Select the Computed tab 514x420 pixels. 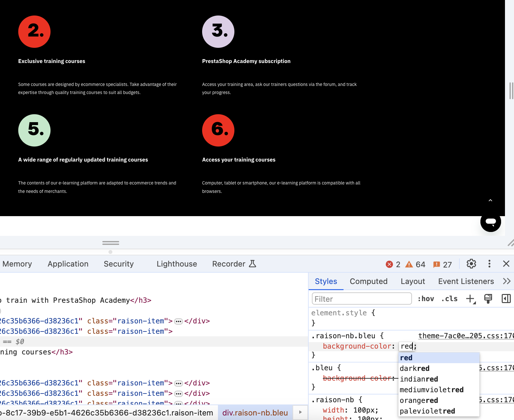369,281
